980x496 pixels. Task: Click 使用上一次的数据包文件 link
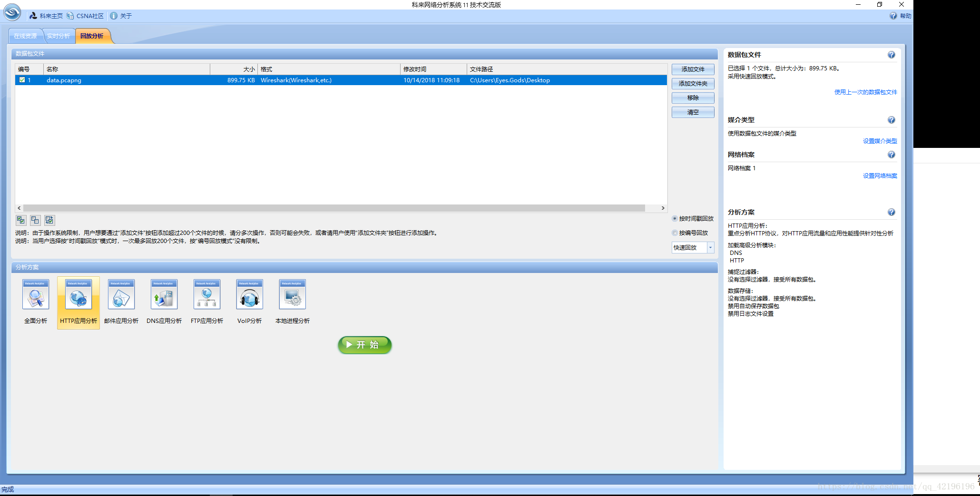tap(866, 92)
